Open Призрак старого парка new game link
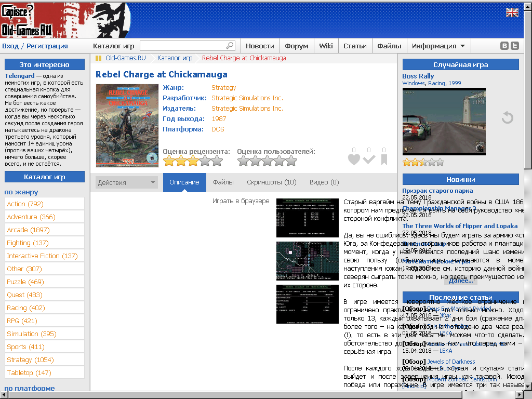This screenshot has width=532, height=399. click(x=437, y=191)
